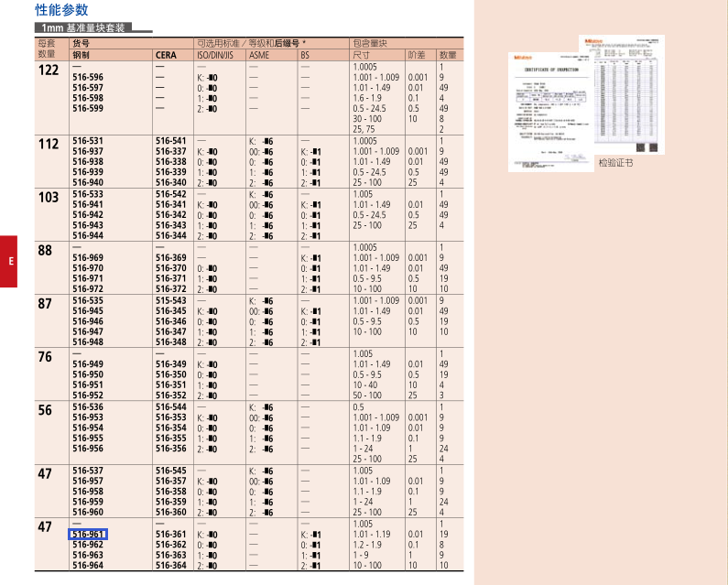
Task: Click the BS column header
Action: tap(305, 55)
